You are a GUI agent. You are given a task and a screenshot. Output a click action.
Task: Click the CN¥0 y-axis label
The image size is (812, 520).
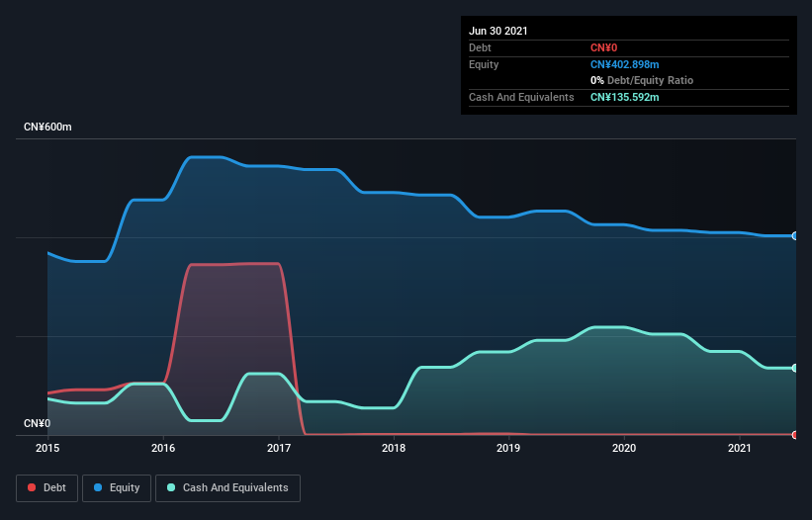click(x=38, y=423)
